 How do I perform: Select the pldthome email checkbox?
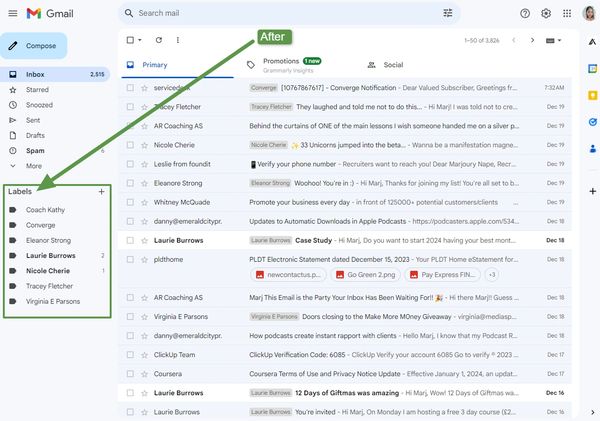click(x=130, y=259)
